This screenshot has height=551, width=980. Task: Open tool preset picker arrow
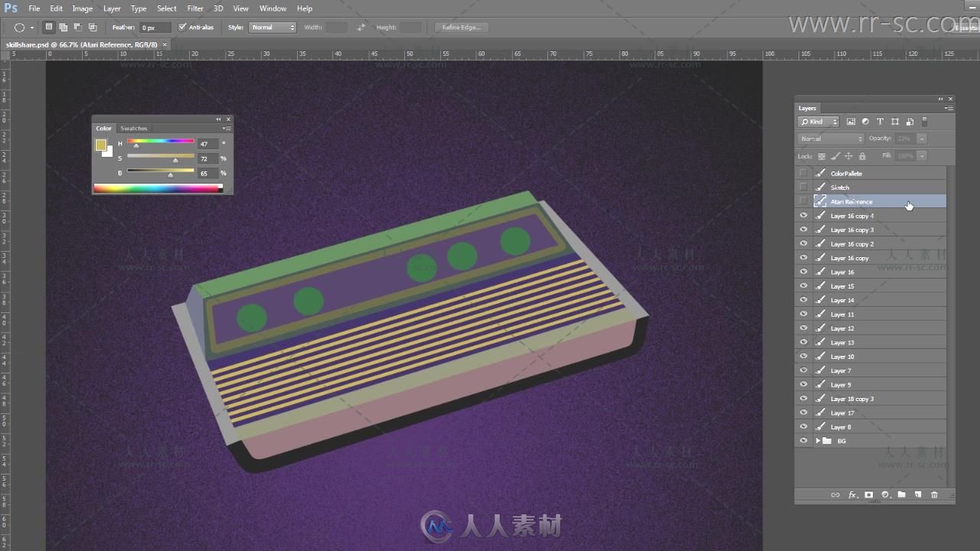32,28
